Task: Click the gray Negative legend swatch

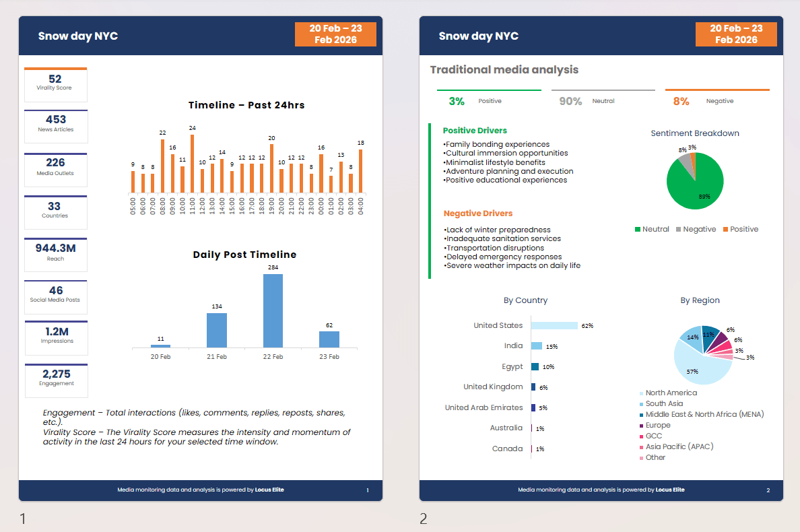Action: click(x=679, y=230)
